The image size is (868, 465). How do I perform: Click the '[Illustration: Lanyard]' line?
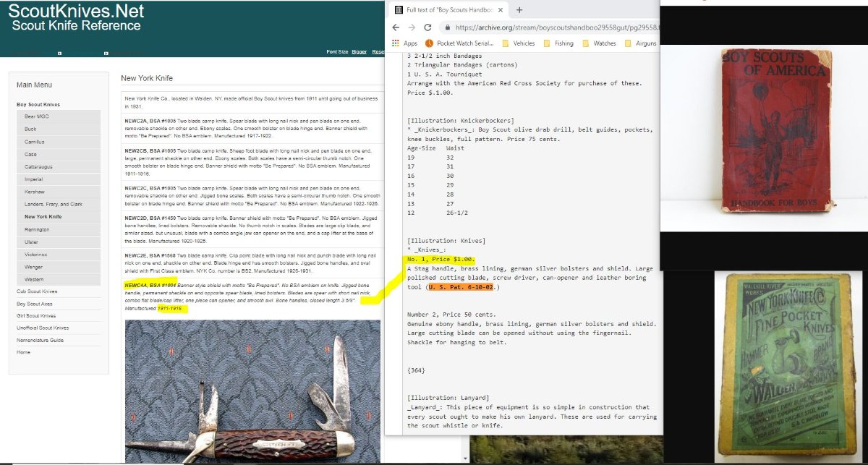click(x=448, y=398)
